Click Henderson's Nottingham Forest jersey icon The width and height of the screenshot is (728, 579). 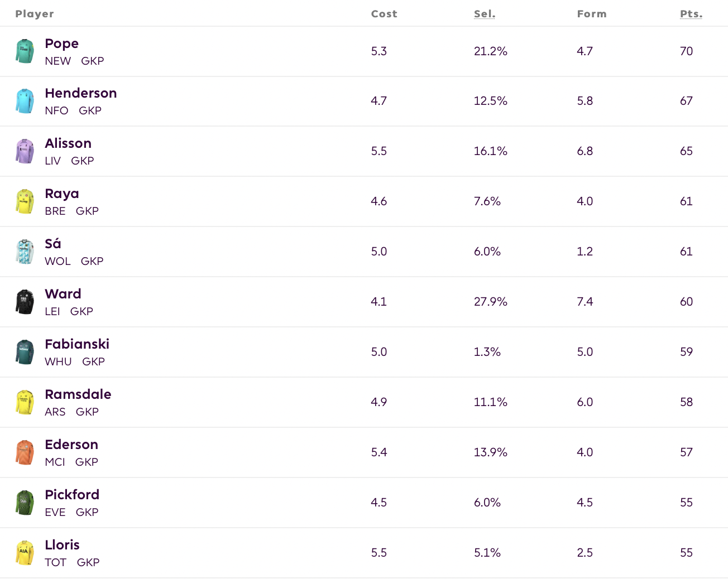coord(25,101)
